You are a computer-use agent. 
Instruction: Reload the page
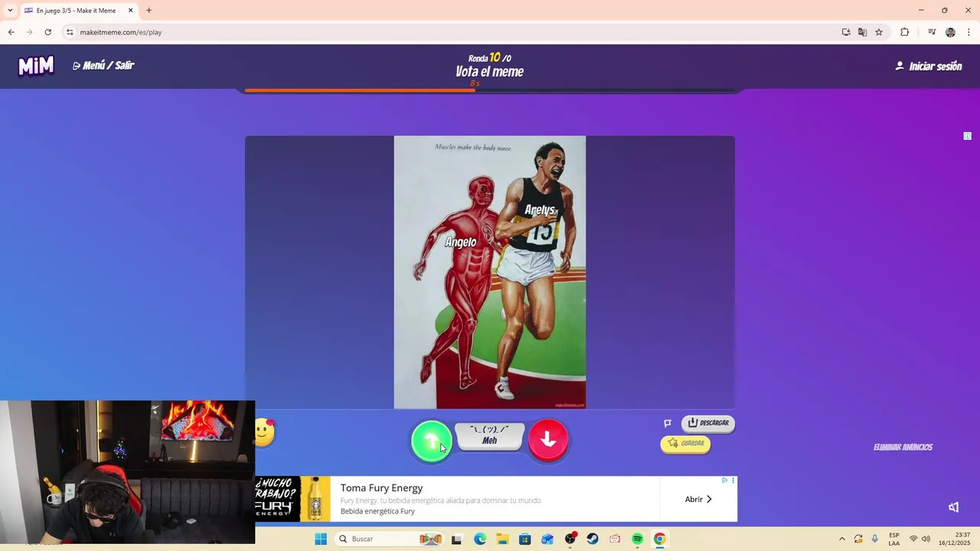tap(47, 32)
